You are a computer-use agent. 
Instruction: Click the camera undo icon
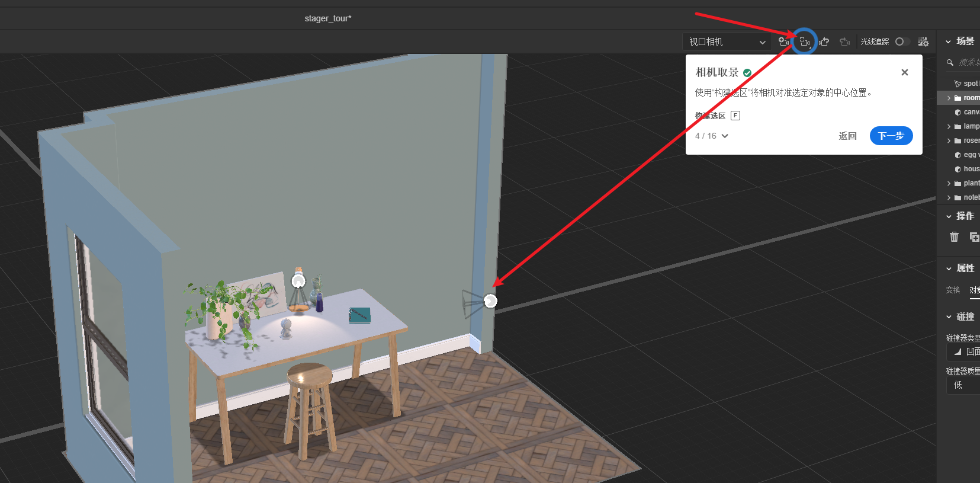point(824,41)
